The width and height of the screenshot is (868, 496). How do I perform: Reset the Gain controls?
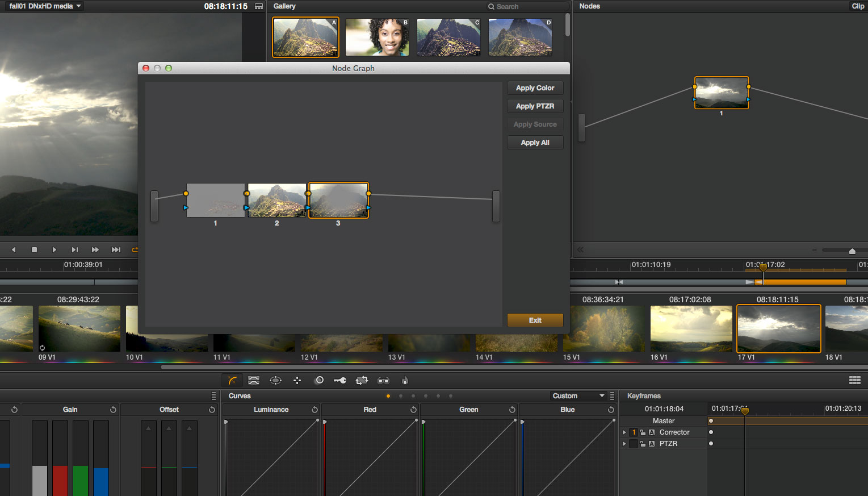[x=113, y=410]
